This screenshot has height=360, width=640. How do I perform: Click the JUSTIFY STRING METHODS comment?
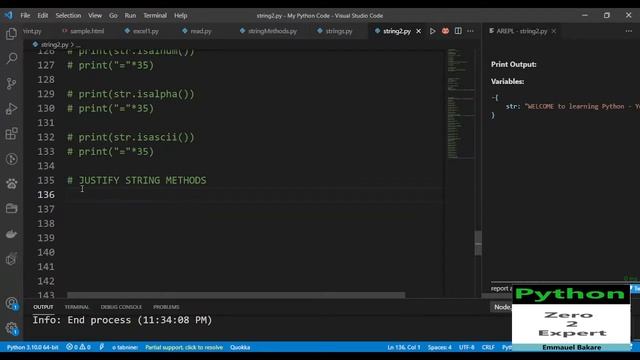pos(137,180)
